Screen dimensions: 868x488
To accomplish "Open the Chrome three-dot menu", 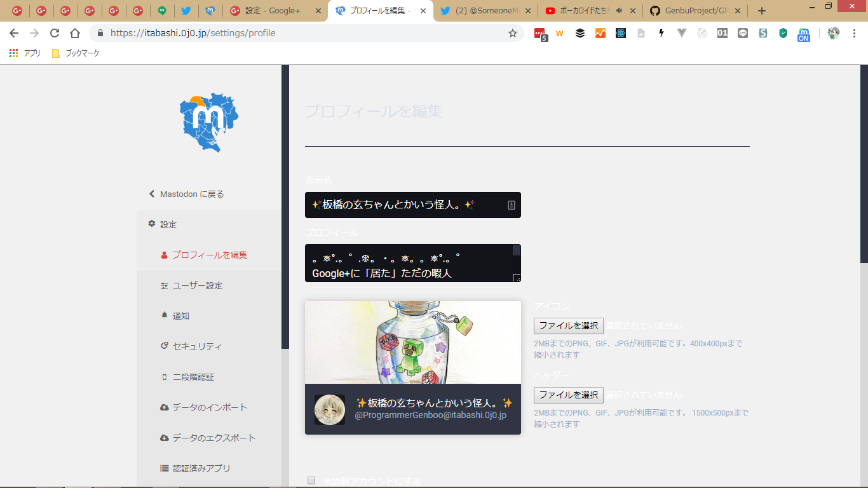I will tap(854, 33).
